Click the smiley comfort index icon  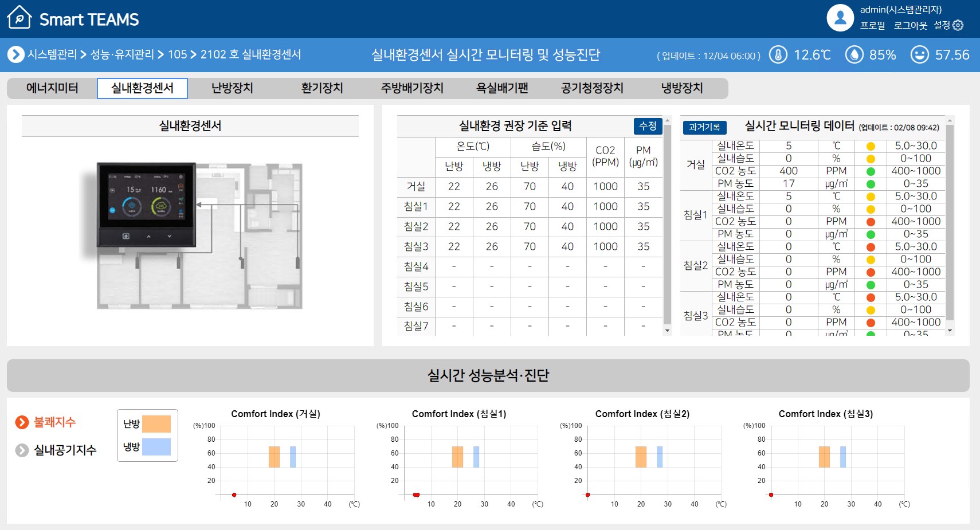(x=919, y=54)
